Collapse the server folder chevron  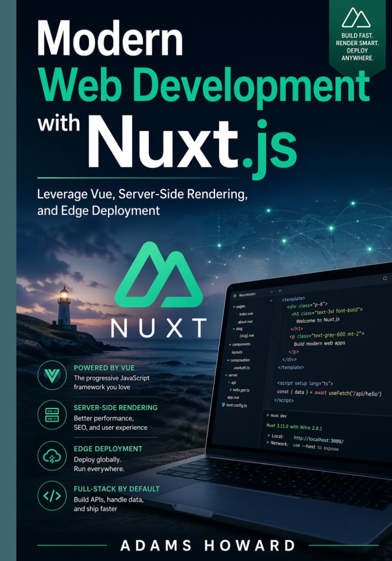tap(226, 375)
